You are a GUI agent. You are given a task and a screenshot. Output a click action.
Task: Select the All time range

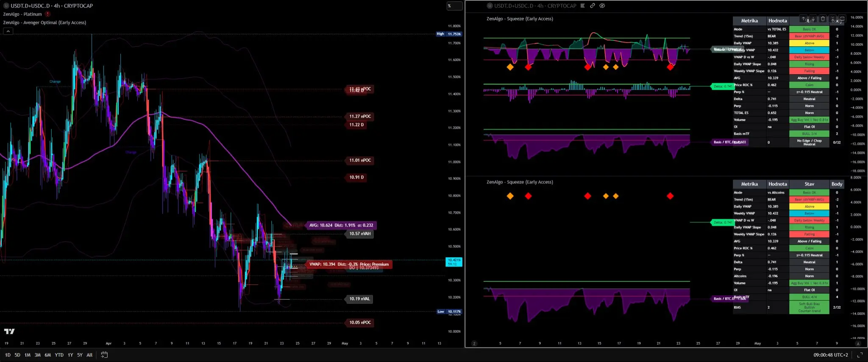pyautogui.click(x=89, y=355)
